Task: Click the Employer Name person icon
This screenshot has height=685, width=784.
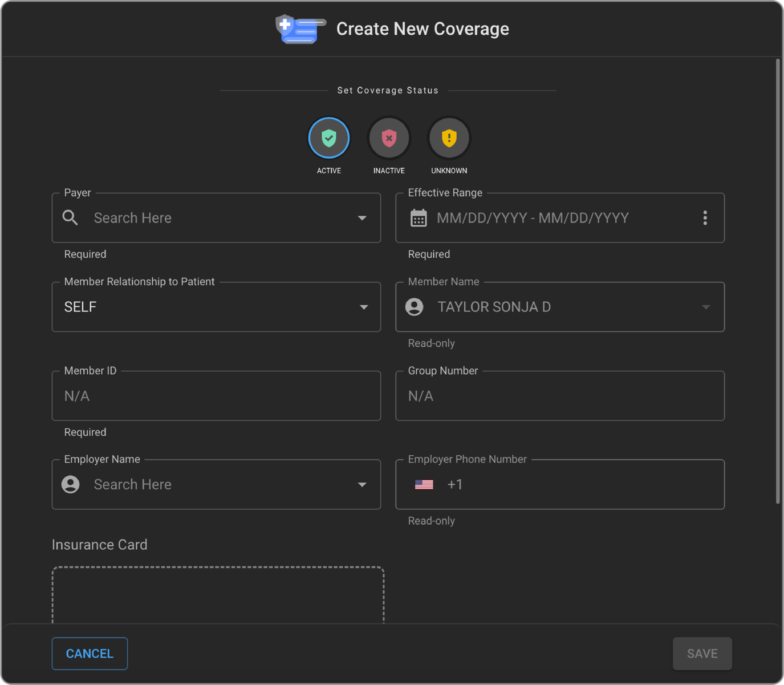Action: pyautogui.click(x=70, y=484)
